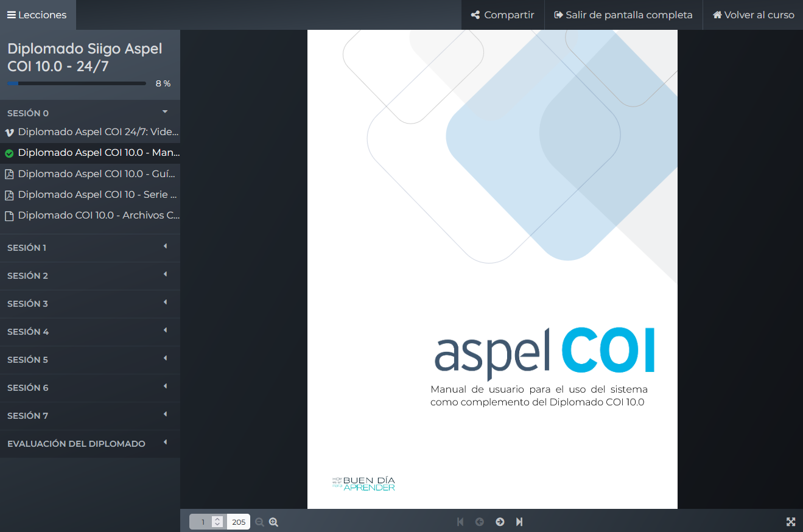Screen dimensions: 803x532
Task: Open Diplomado Aspel COI 10.0 Guía PDF
Action: 97,174
